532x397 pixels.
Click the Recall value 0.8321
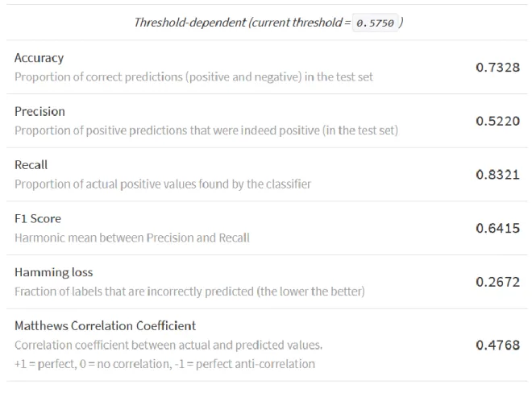497,174
